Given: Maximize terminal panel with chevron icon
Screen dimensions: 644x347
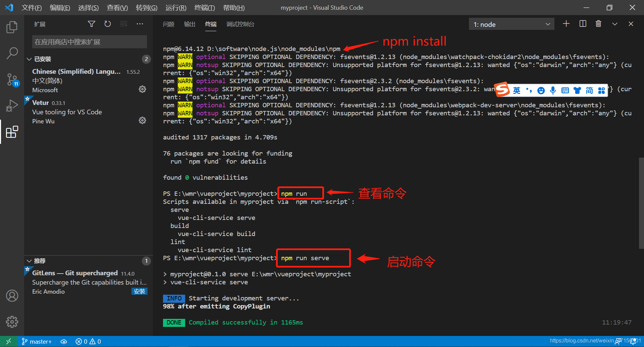Looking at the screenshot, I should pos(614,24).
